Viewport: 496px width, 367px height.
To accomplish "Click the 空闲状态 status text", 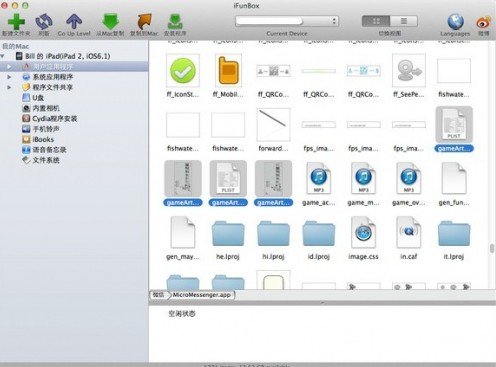I will (182, 314).
